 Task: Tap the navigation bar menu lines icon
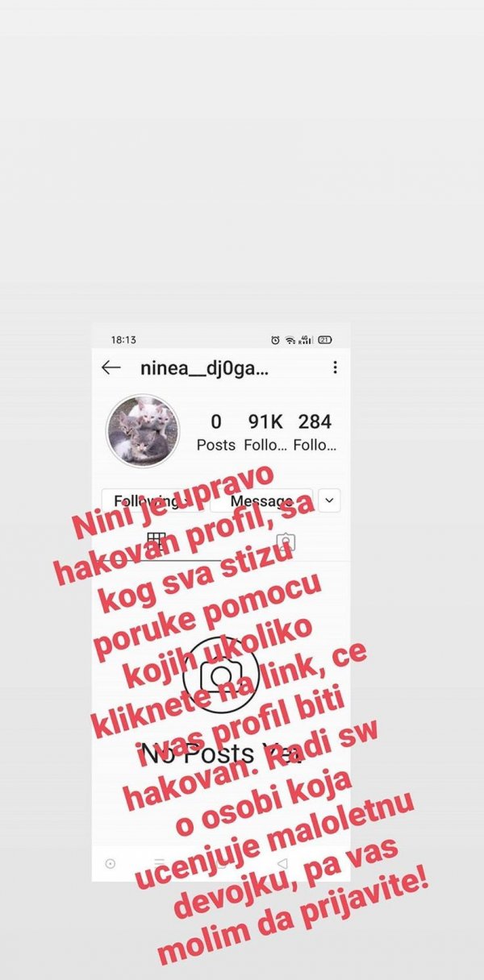[x=160, y=863]
